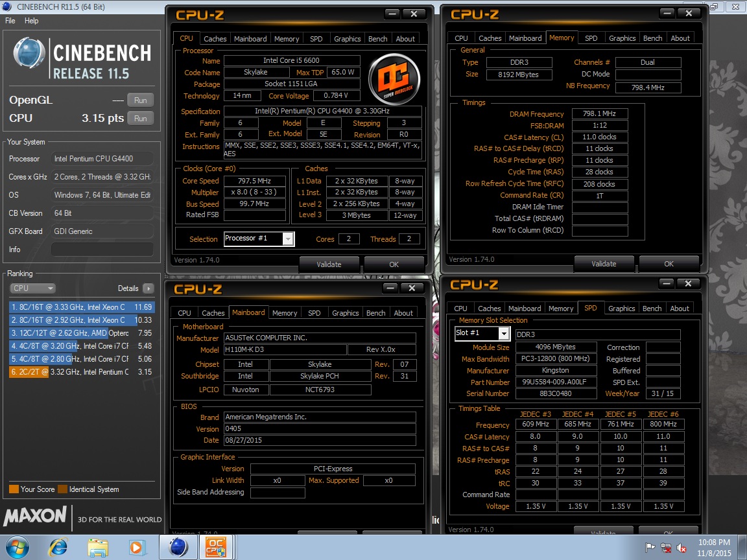Click the Kingston manufacturer field
The width and height of the screenshot is (747, 560).
[x=556, y=371]
